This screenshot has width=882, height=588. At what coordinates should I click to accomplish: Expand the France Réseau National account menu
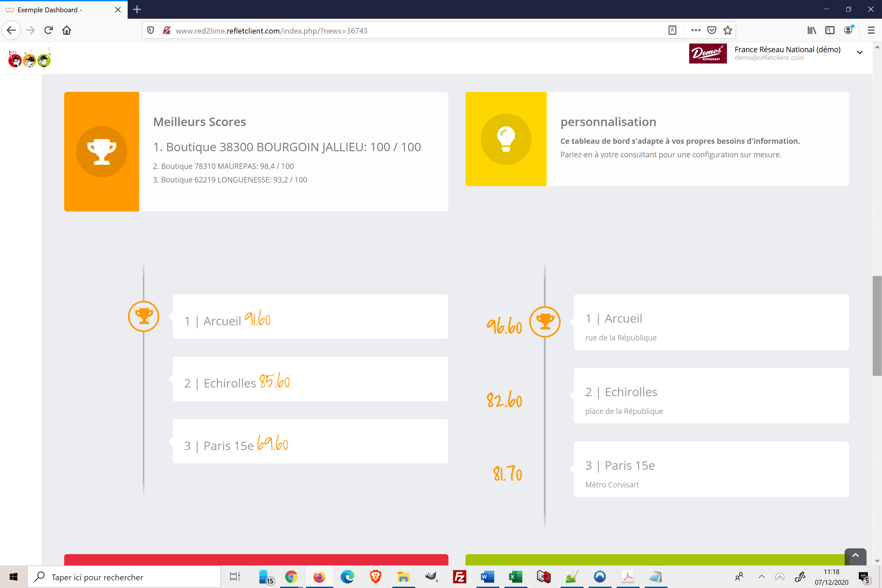859,53
